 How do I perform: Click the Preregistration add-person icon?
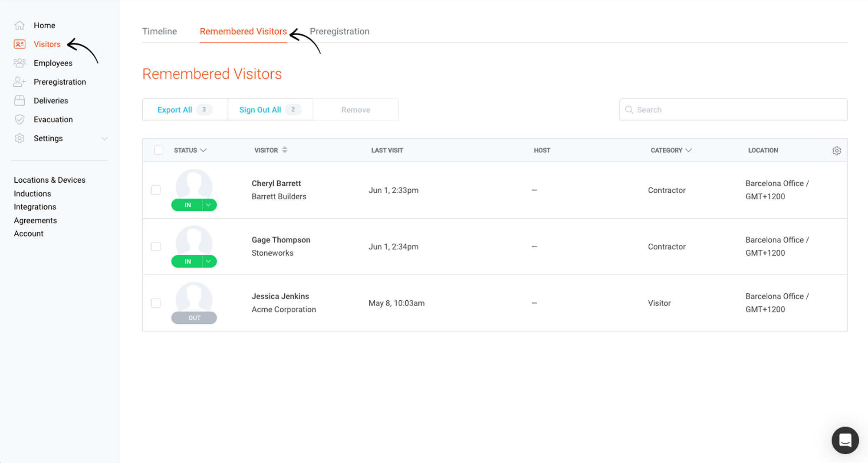click(20, 82)
